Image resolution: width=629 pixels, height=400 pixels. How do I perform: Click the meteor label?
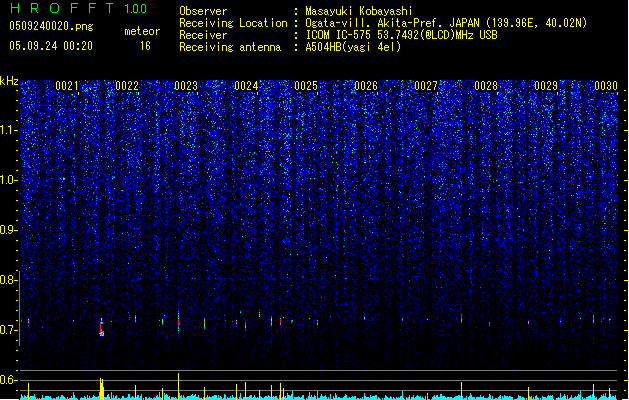pyautogui.click(x=142, y=31)
